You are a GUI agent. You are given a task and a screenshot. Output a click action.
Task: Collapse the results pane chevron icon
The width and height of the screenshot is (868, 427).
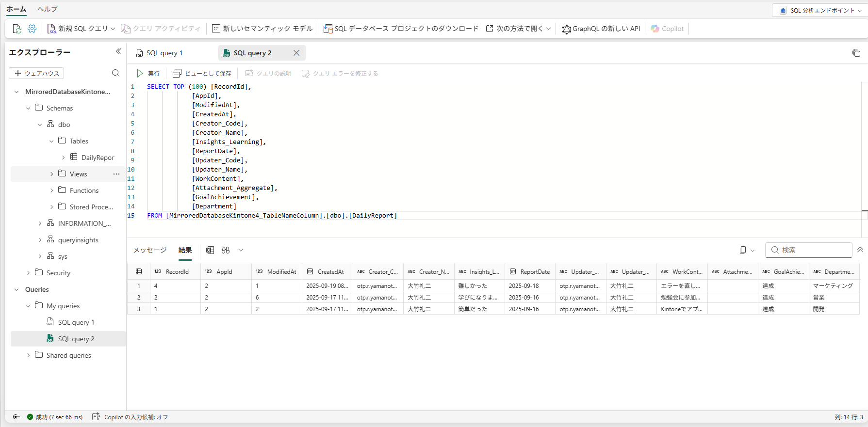860,250
